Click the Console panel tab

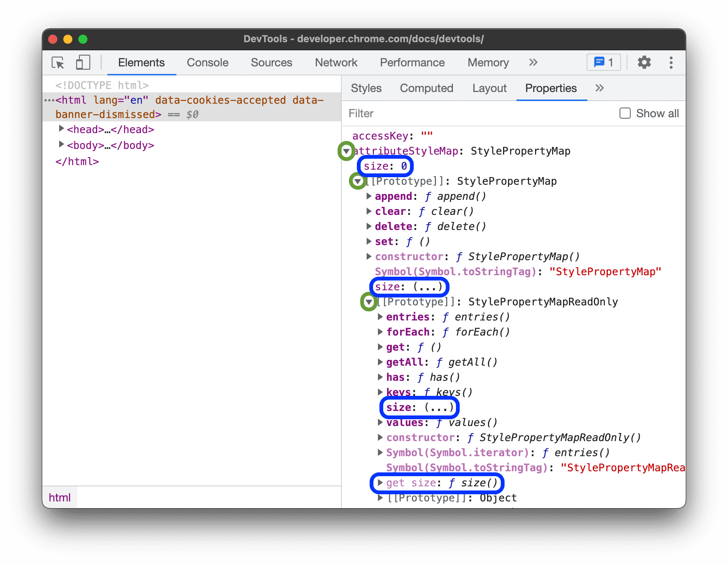coord(207,63)
